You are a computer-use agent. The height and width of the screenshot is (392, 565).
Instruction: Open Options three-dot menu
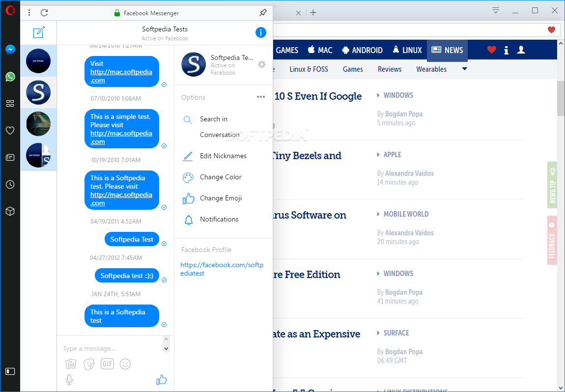(261, 97)
